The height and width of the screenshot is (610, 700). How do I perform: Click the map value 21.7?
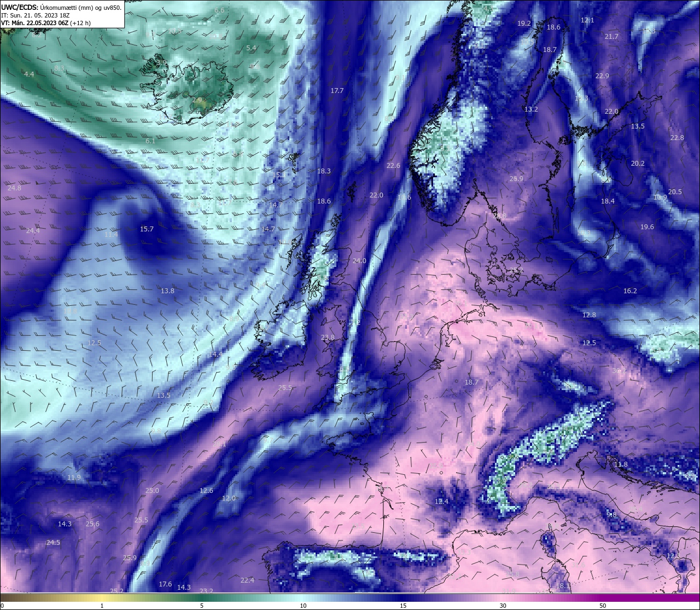point(611,37)
